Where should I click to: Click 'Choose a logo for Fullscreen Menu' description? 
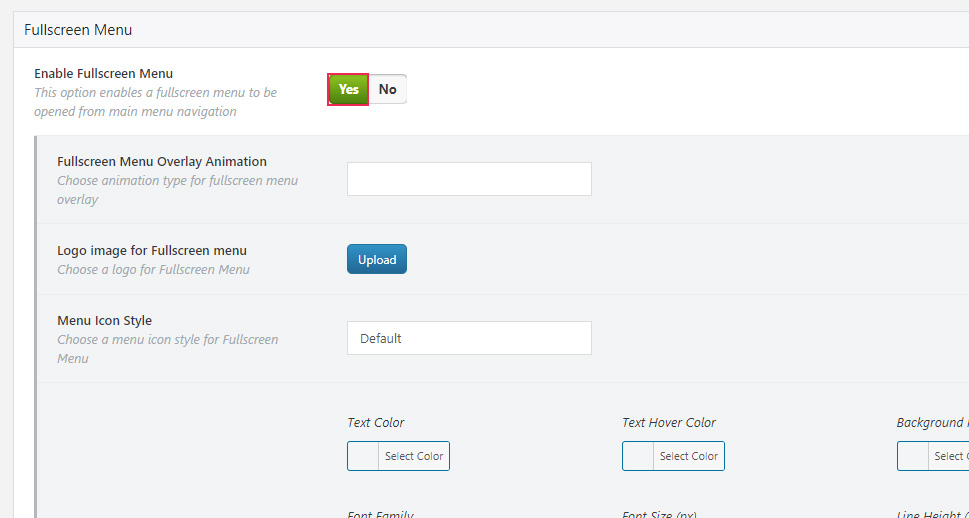point(153,270)
